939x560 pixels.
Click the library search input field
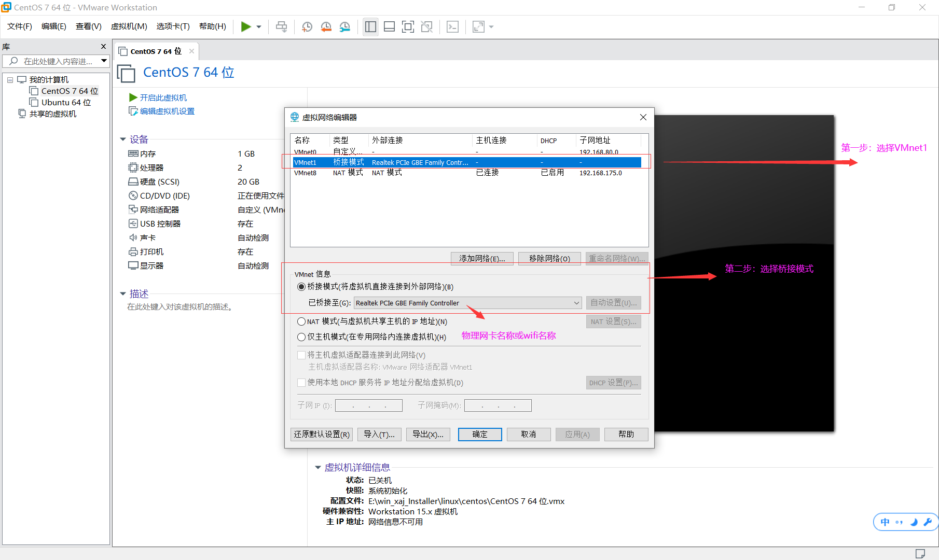click(51, 61)
